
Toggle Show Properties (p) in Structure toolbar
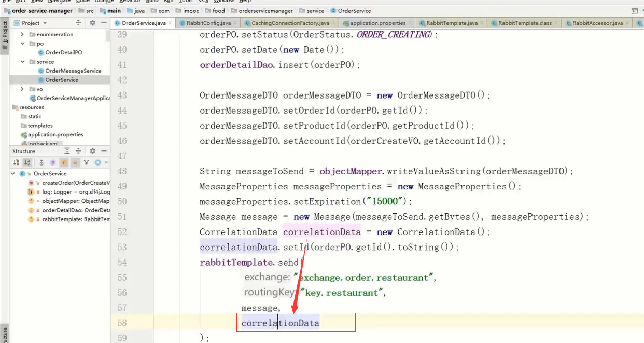point(53,162)
